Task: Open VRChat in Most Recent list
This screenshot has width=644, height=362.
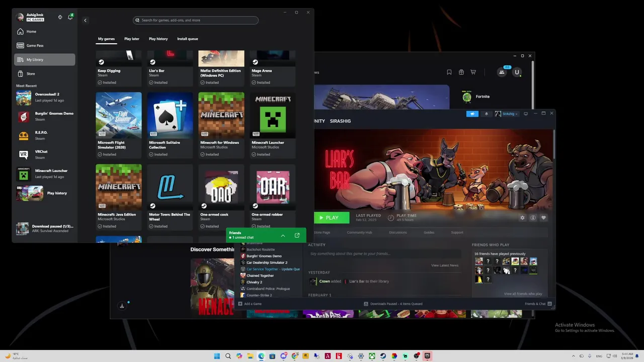Action: 45,154
